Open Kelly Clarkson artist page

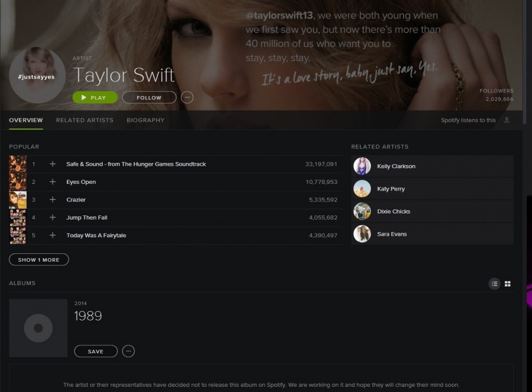396,166
